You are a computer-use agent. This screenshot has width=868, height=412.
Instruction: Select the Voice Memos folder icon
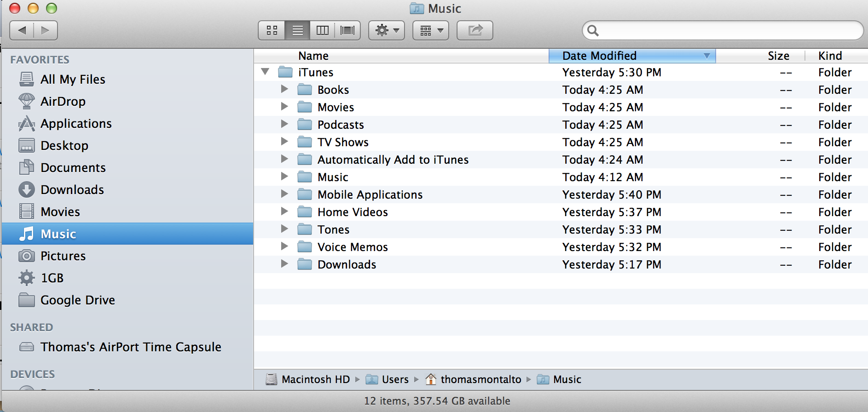[305, 247]
